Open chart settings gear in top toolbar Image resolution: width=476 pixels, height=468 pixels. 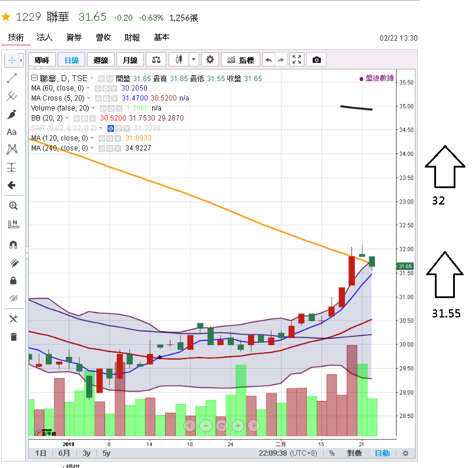pyautogui.click(x=210, y=59)
